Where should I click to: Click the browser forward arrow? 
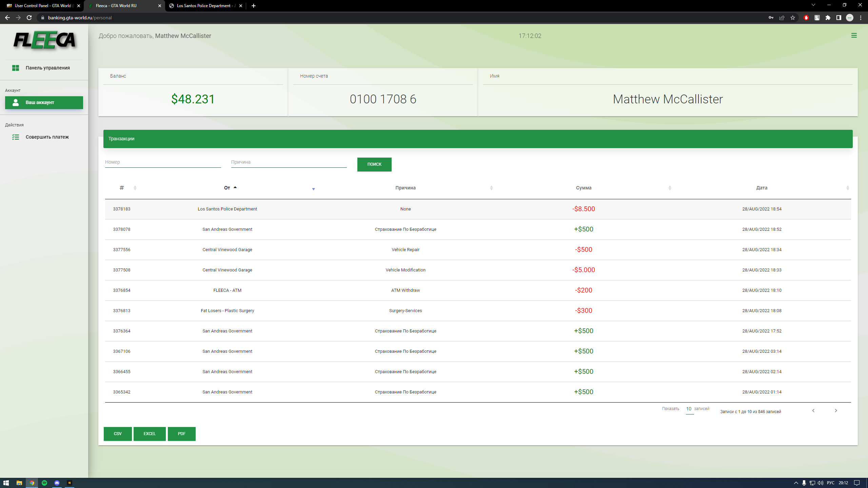(18, 18)
